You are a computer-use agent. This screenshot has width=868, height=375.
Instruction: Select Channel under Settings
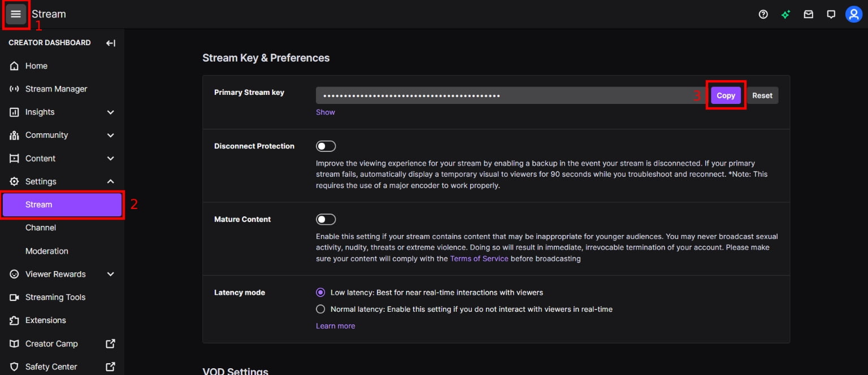[62, 228]
